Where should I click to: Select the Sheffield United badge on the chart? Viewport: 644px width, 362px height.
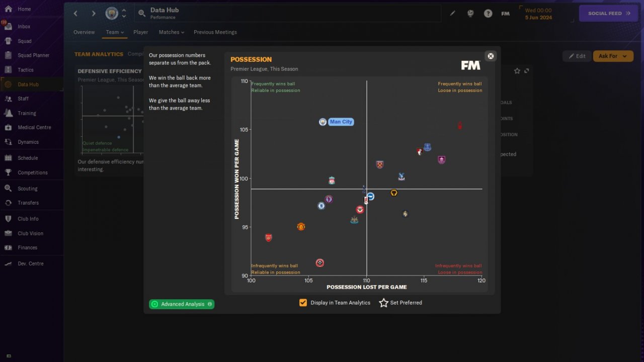(x=319, y=263)
